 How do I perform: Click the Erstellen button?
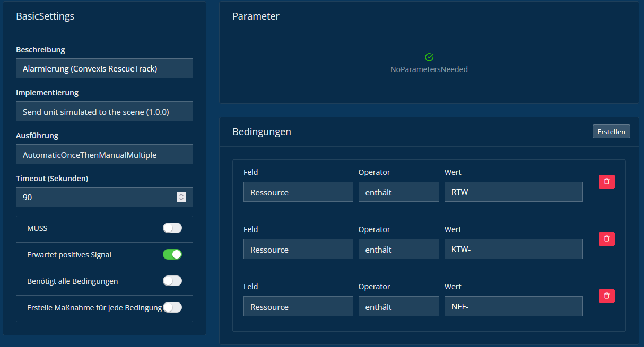point(611,132)
